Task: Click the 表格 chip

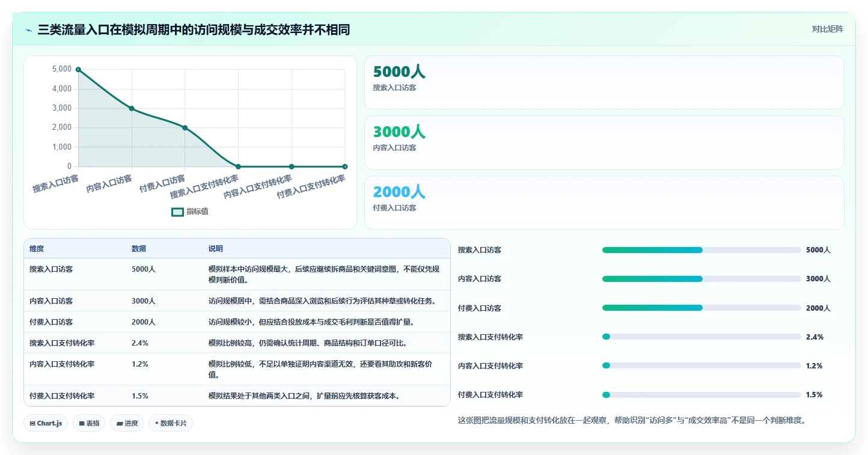Action: point(89,423)
